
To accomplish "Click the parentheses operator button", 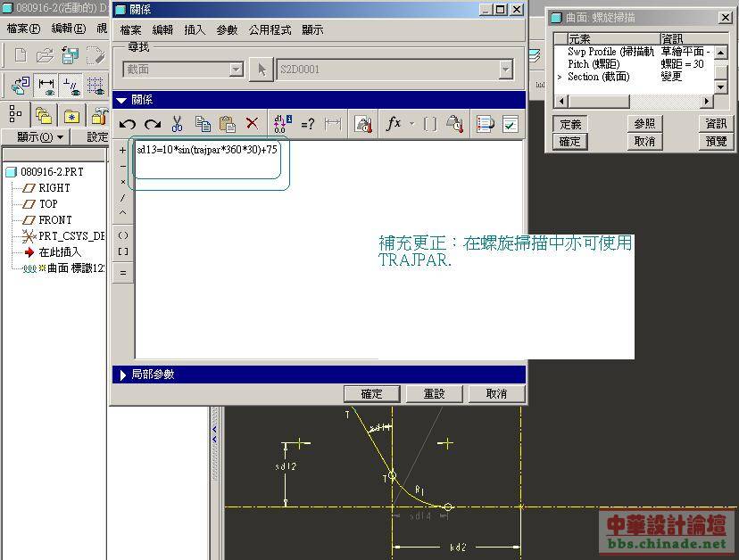I will pyautogui.click(x=122, y=235).
